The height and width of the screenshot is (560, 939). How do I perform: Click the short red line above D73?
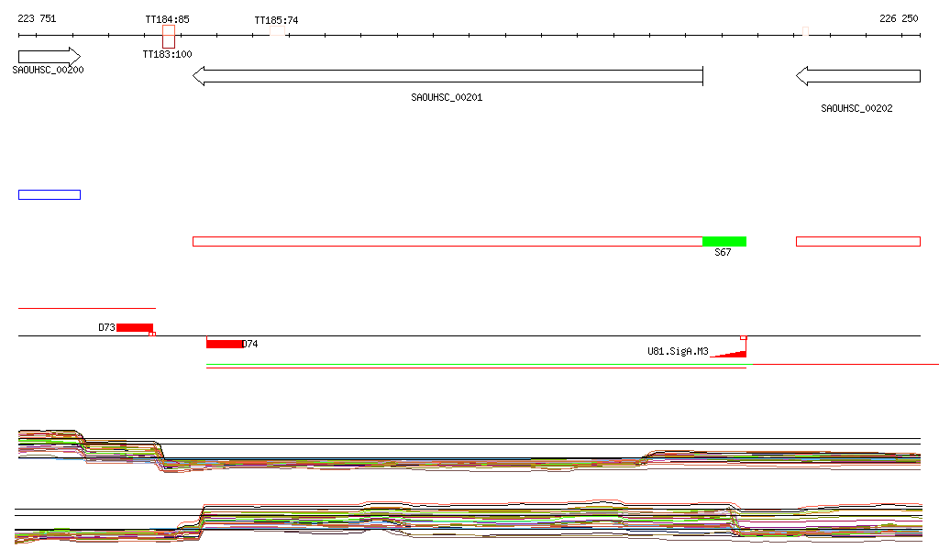(87, 308)
